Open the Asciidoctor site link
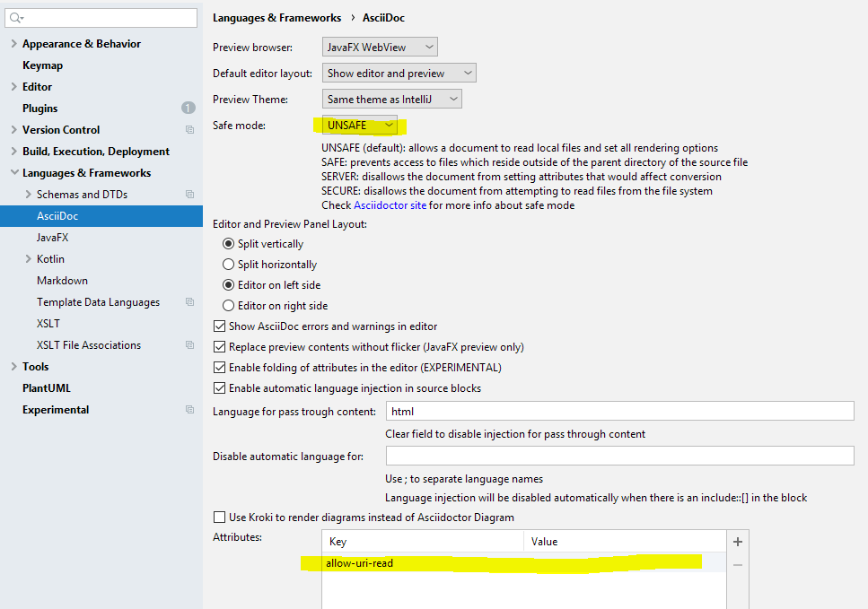The width and height of the screenshot is (868, 609). tap(390, 205)
